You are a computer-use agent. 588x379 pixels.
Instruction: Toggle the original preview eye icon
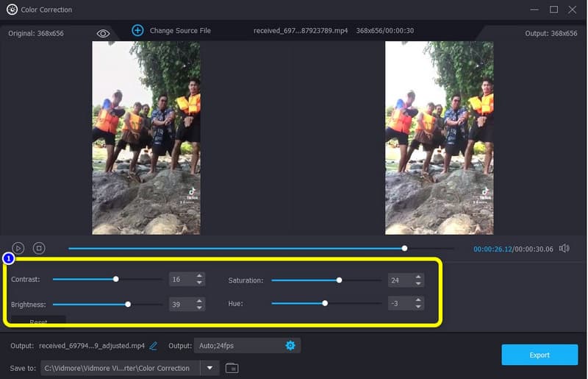click(103, 33)
